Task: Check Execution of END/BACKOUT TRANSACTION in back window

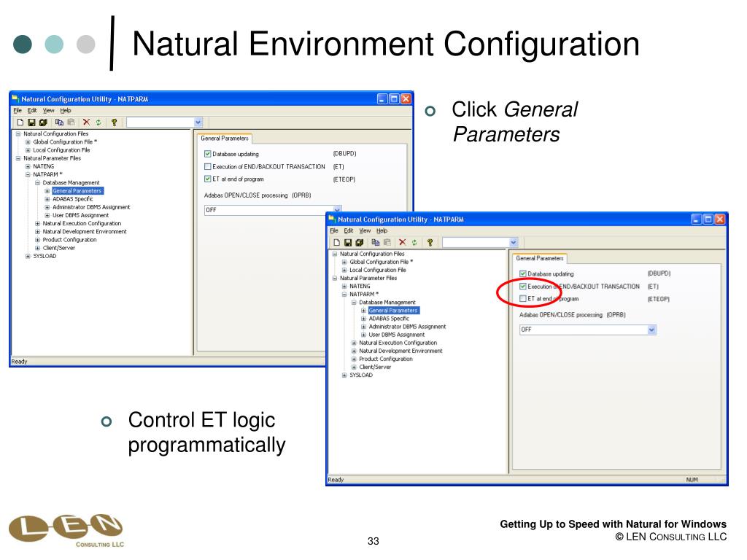Action: [x=208, y=167]
